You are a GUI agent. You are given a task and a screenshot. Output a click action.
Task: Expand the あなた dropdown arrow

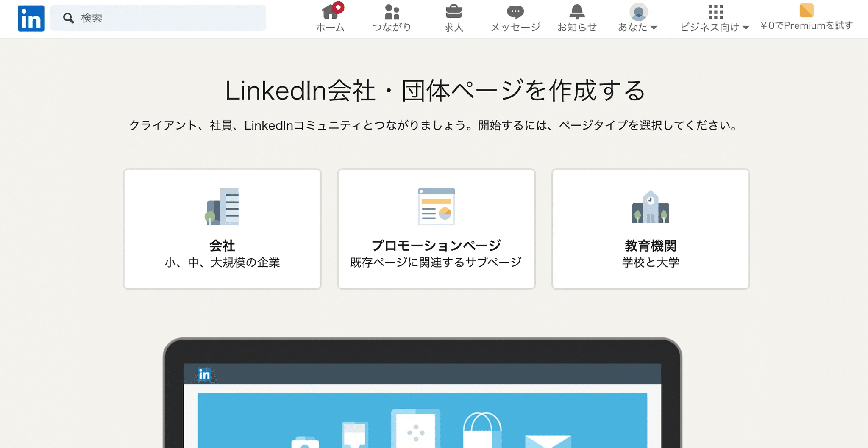tap(654, 28)
